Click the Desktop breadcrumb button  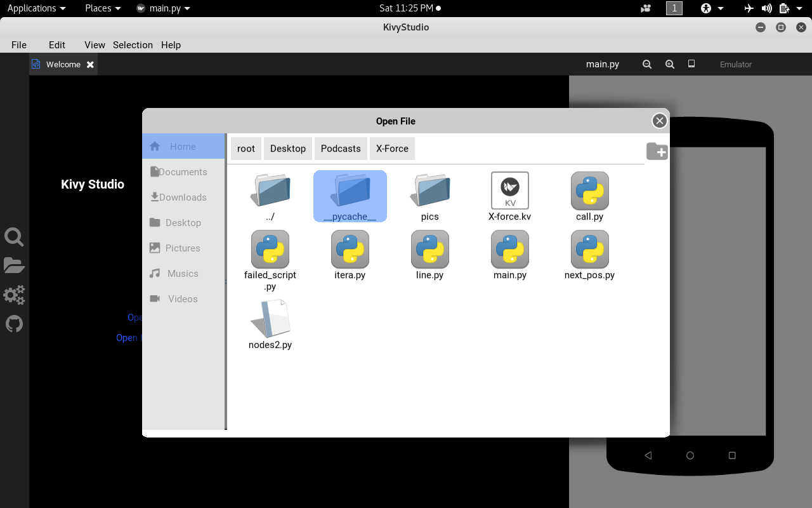pos(288,149)
